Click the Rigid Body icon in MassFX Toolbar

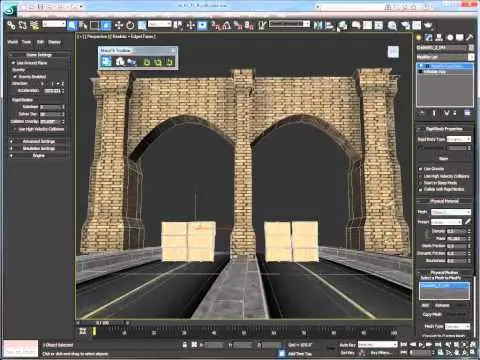(x=119, y=61)
